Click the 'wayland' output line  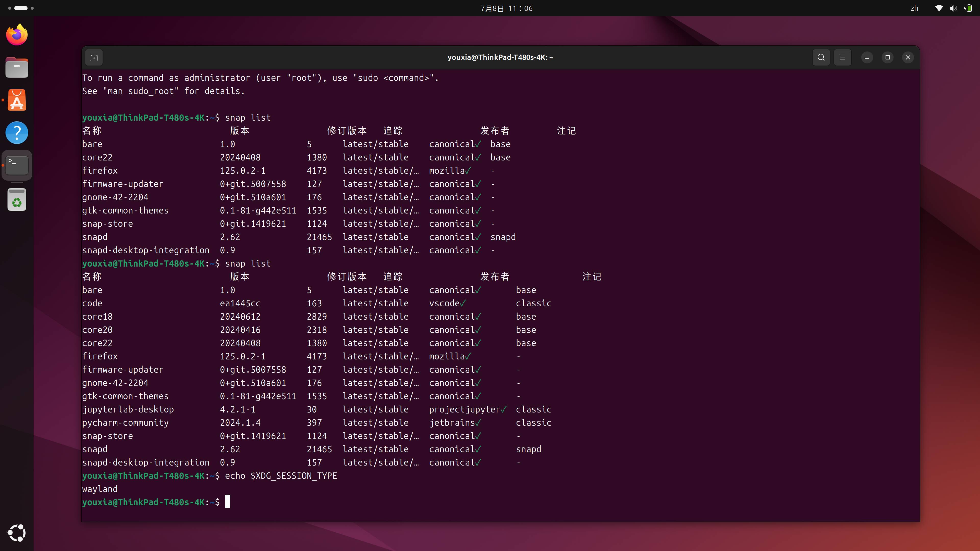point(100,489)
